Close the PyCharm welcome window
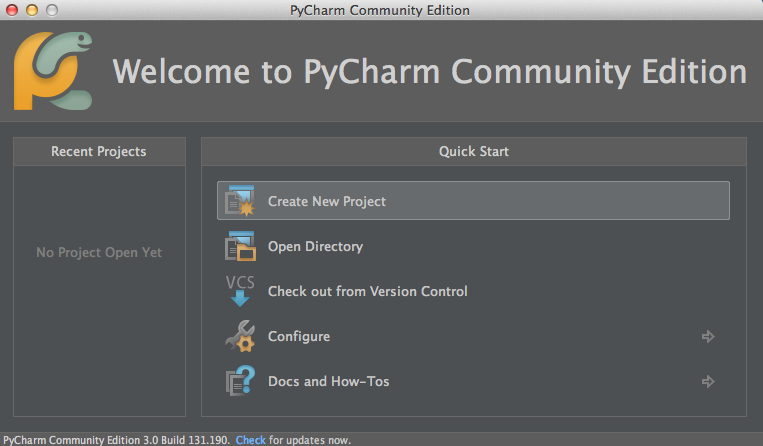This screenshot has width=763, height=446. click(x=12, y=10)
